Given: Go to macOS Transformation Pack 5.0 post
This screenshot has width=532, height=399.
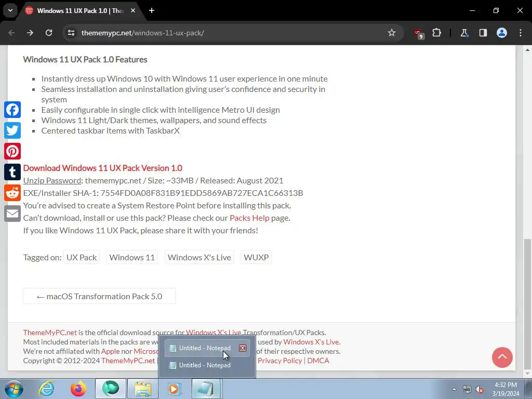Looking at the screenshot, I should click(x=99, y=296).
